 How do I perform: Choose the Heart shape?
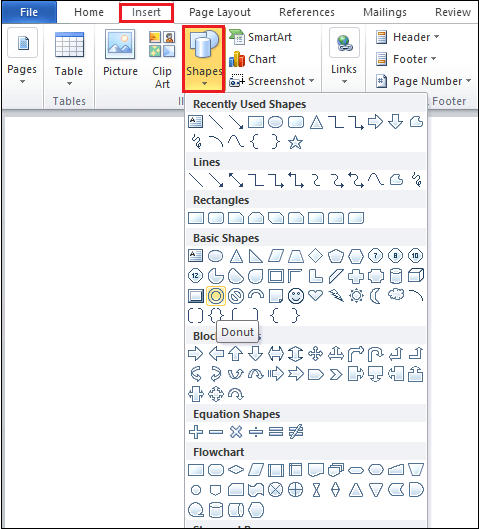tap(316, 296)
